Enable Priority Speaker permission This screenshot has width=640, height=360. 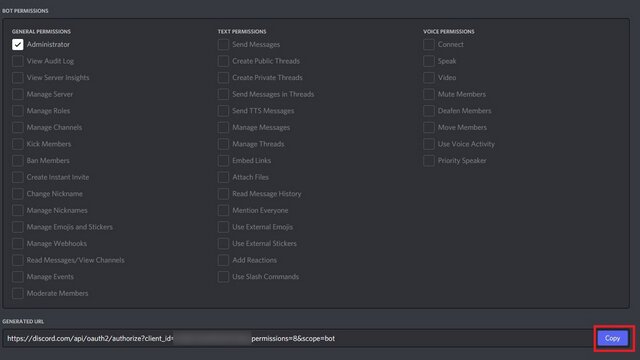point(429,161)
